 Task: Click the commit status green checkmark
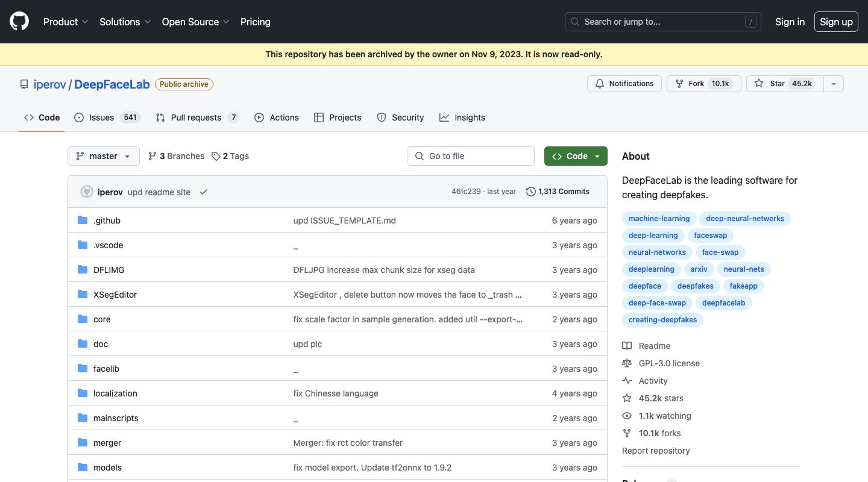point(204,192)
